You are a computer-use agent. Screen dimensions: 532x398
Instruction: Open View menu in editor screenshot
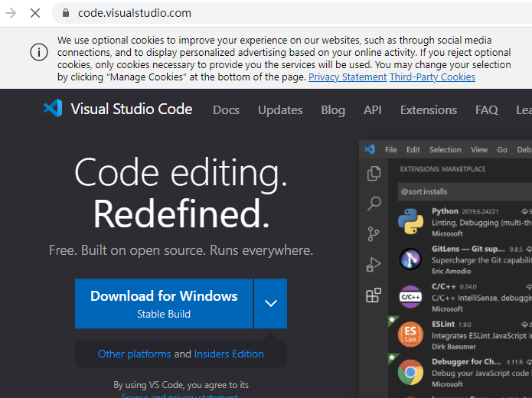479,149
